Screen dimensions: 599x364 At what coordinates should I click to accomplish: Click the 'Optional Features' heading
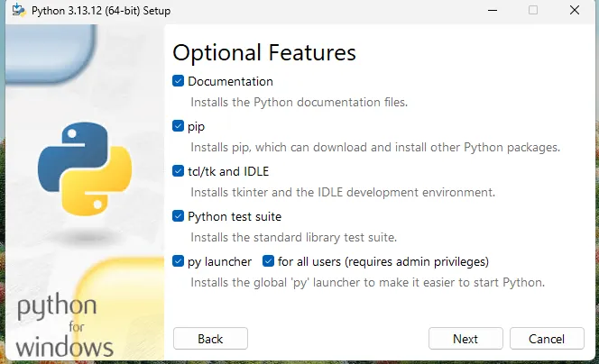pos(264,52)
